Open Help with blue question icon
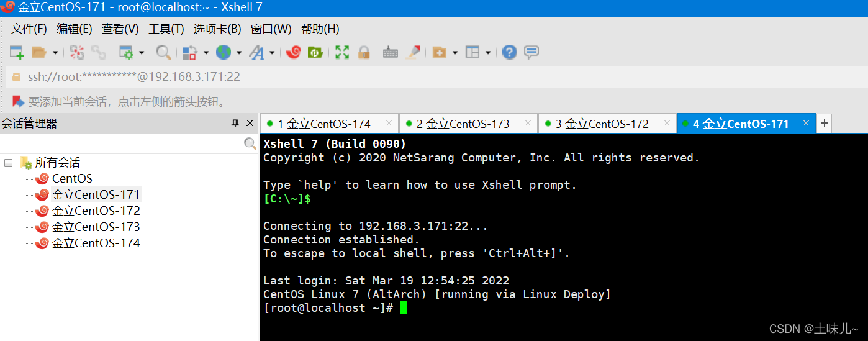Viewport: 868px width, 341px height. (510, 53)
